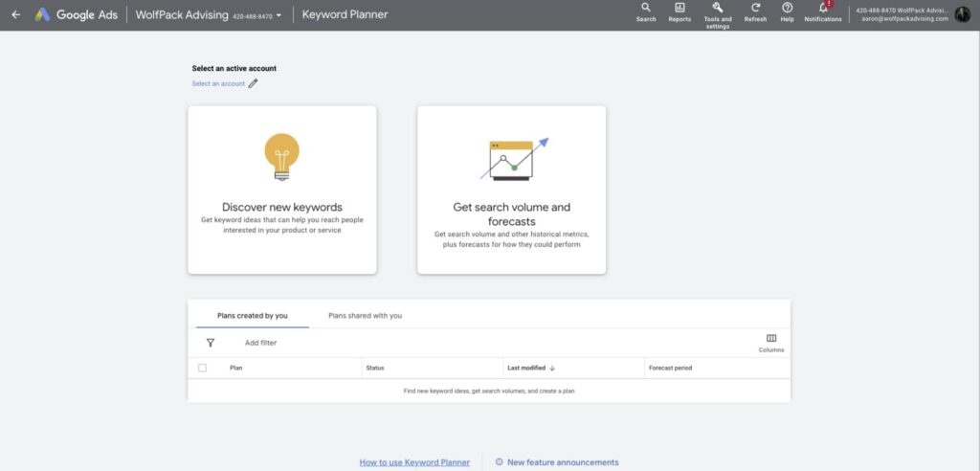Click the user profile avatar
Viewport: 980px width, 471px height.
tap(963, 14)
